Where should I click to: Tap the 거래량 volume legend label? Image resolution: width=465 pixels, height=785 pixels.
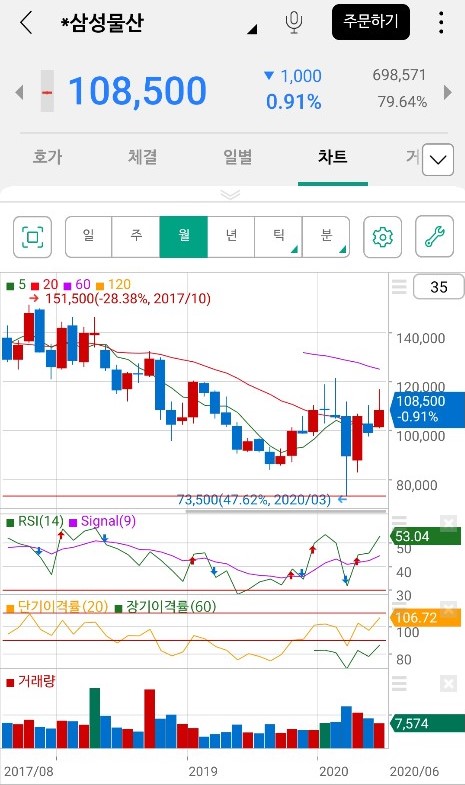[x=31, y=681]
